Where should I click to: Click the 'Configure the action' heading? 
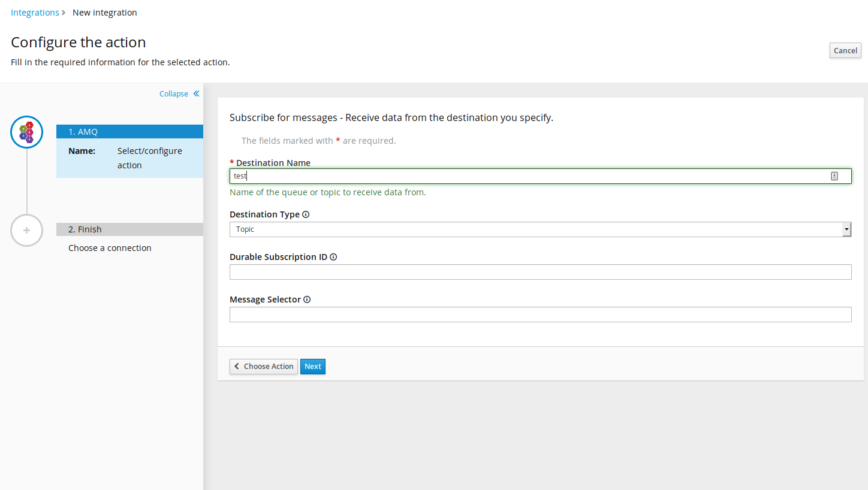79,43
